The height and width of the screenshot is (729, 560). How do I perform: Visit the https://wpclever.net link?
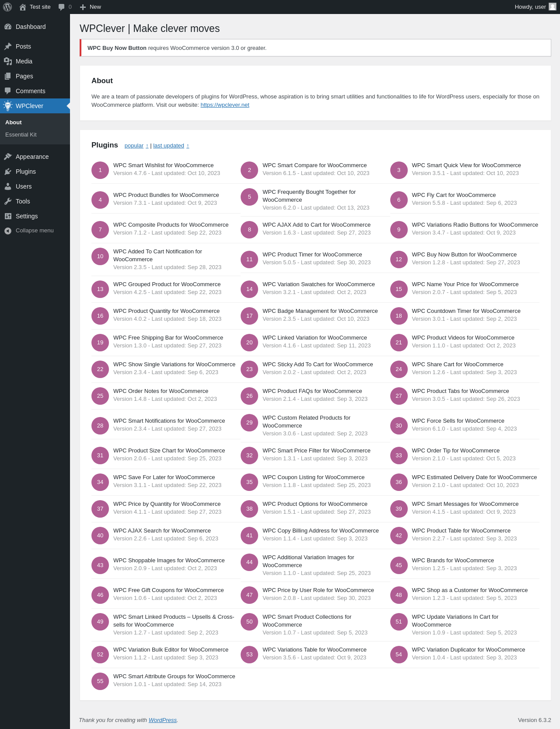225,105
